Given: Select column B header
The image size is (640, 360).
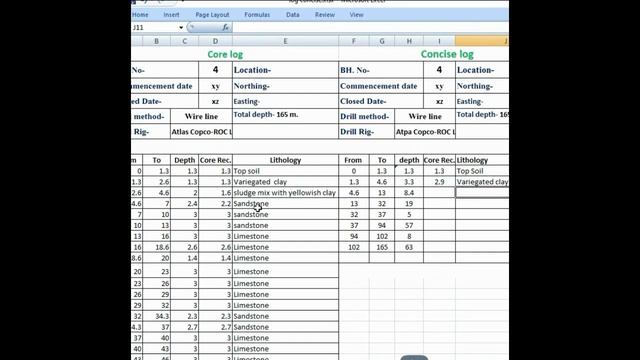Looking at the screenshot, I should (156, 41).
